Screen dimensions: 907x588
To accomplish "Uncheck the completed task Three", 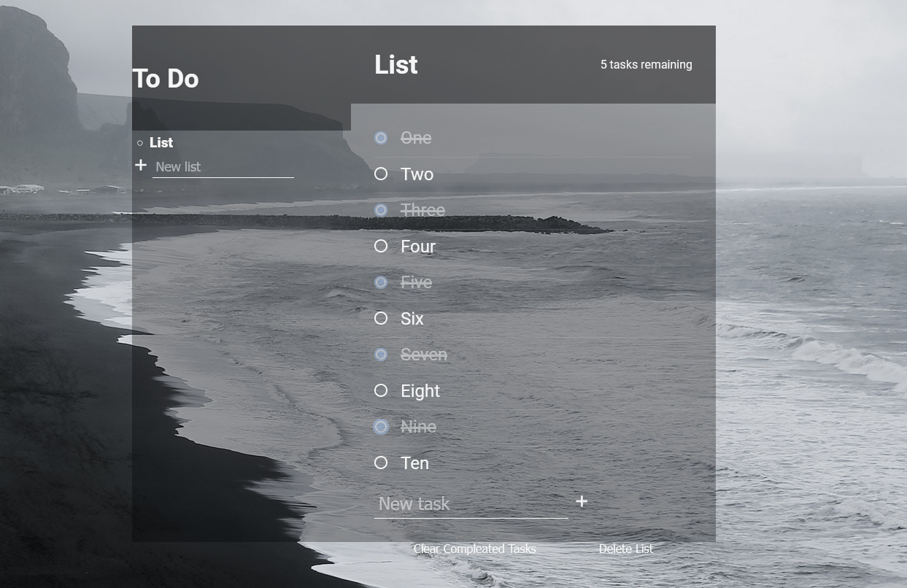I will coord(381,210).
